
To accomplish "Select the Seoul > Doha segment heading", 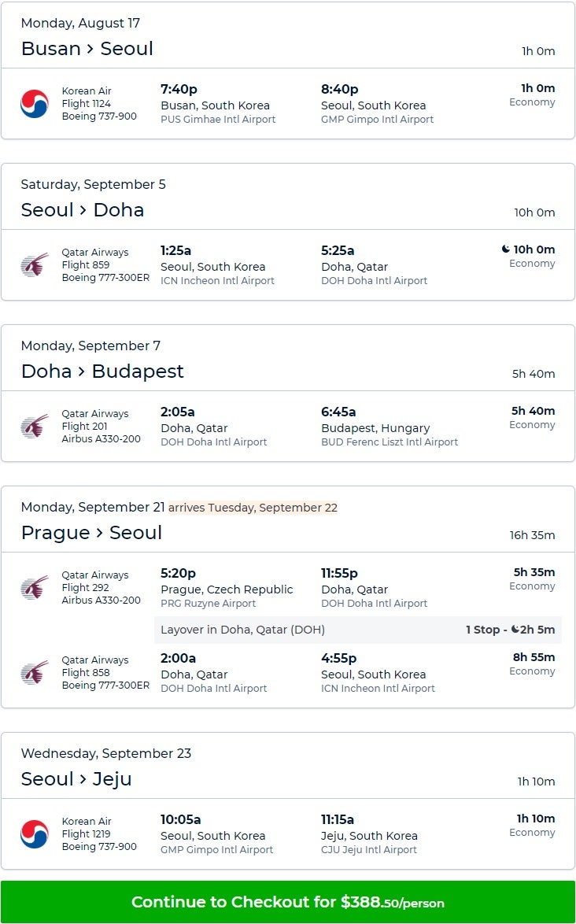I will click(83, 210).
